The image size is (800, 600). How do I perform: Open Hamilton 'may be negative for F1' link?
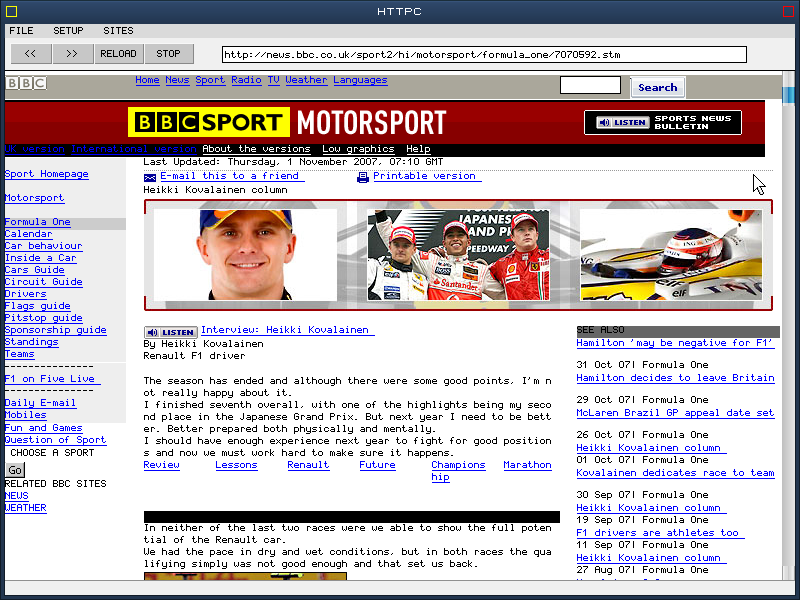(x=676, y=343)
